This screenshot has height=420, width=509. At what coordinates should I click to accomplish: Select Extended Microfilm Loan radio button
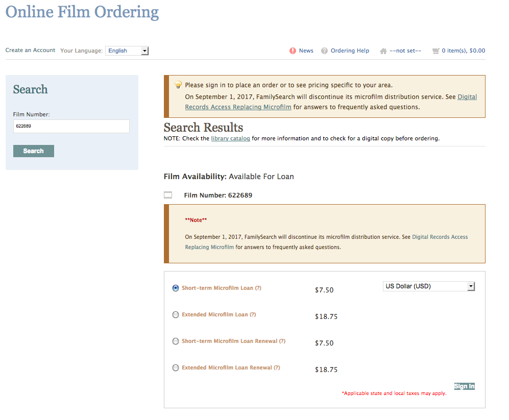[176, 314]
